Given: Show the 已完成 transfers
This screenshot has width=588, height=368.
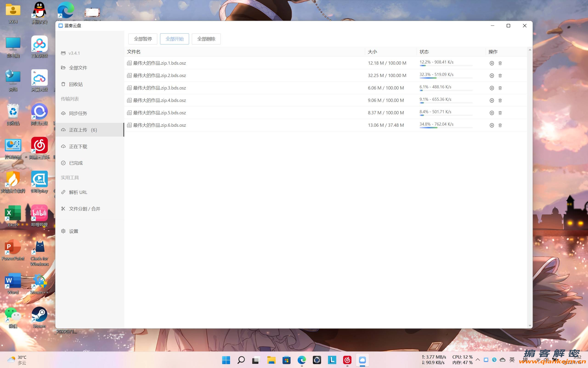Looking at the screenshot, I should point(89,163).
